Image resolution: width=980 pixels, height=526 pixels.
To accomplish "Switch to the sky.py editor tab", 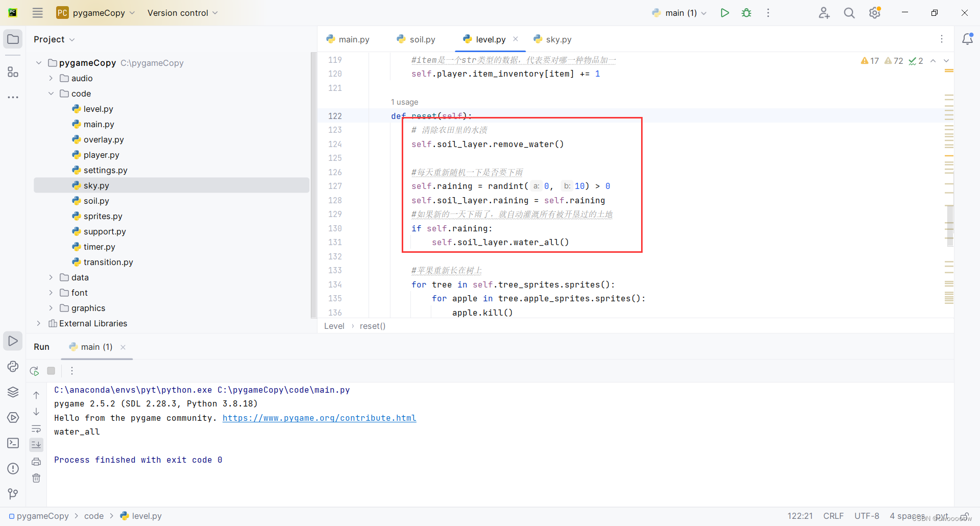I will coord(553,39).
